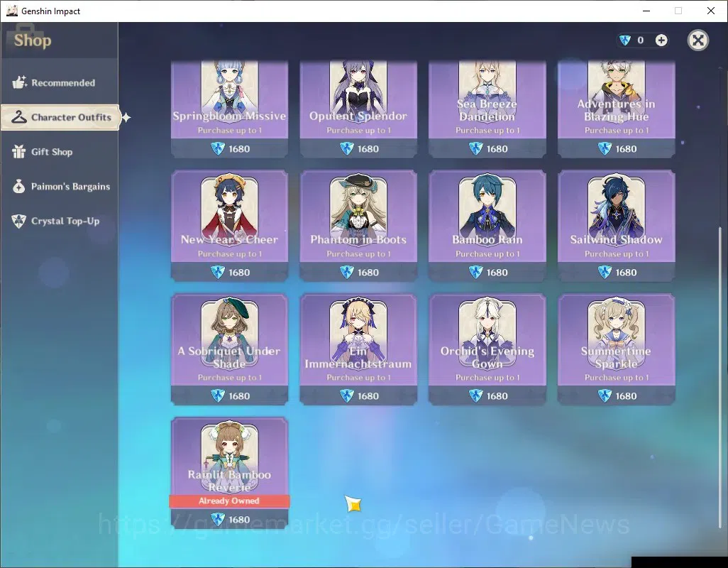Open Paimon's Bargains tab
The image size is (728, 568).
[60, 186]
